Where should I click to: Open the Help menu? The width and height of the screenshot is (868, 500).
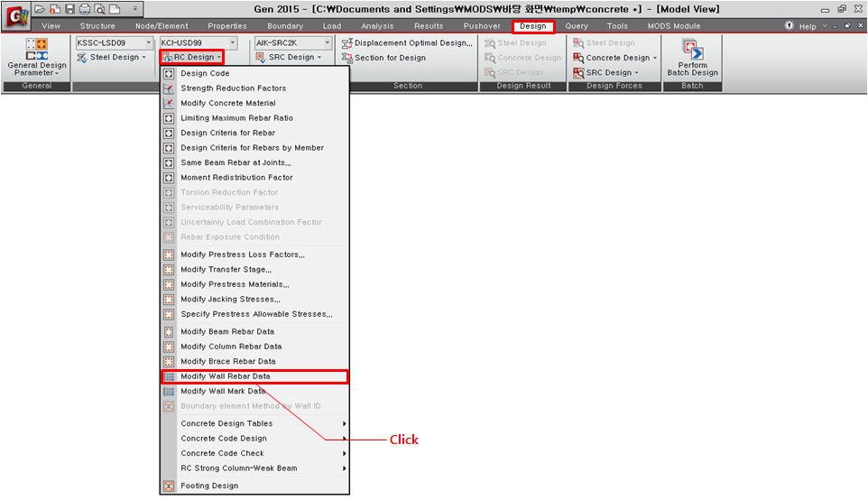tap(808, 26)
